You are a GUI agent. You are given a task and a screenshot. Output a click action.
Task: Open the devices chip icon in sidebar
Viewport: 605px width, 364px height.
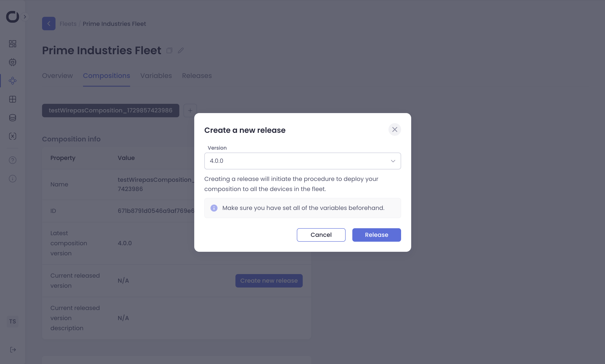pos(13,62)
